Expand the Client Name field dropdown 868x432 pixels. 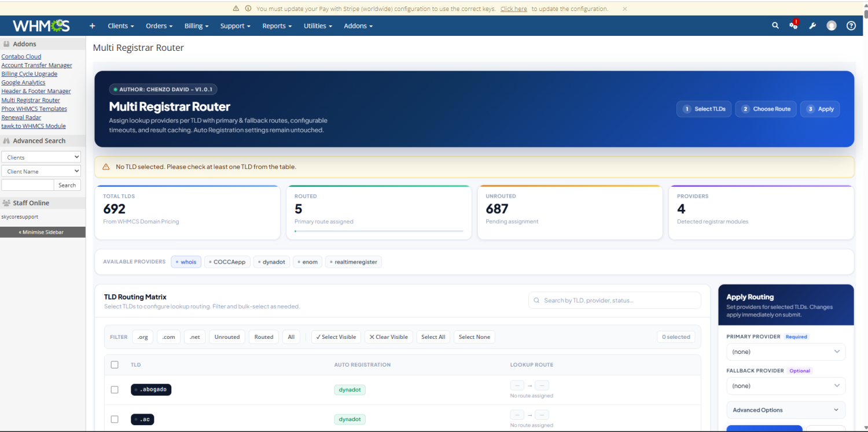(x=41, y=171)
